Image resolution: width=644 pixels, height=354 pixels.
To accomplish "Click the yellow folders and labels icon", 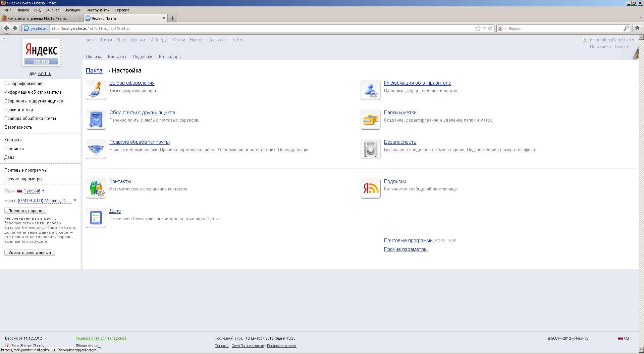I will (x=371, y=120).
